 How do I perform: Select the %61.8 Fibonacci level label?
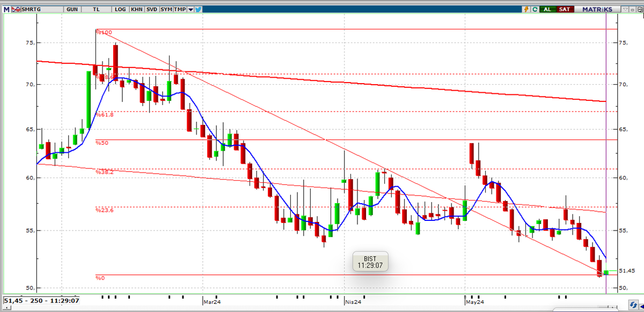pyautogui.click(x=104, y=114)
